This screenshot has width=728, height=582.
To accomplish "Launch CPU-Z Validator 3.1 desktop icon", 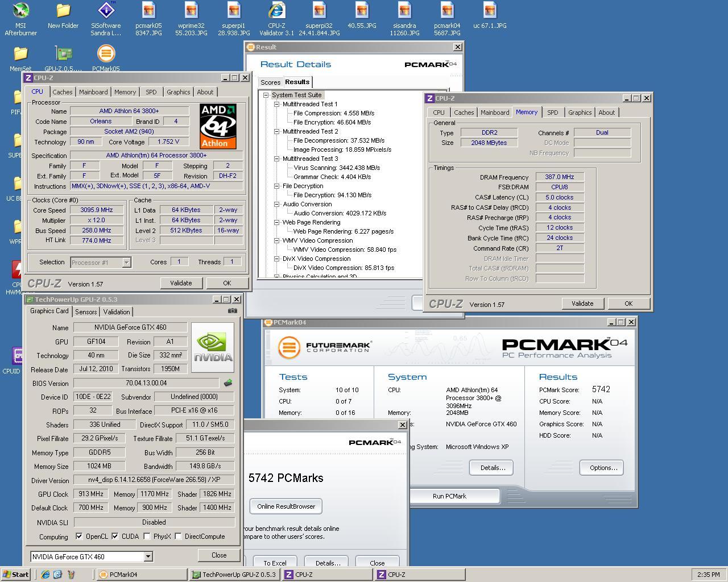I will (x=276, y=19).
